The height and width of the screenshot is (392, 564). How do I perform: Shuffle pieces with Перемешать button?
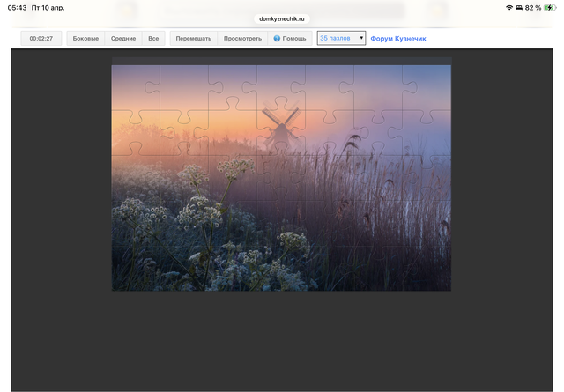(x=193, y=39)
